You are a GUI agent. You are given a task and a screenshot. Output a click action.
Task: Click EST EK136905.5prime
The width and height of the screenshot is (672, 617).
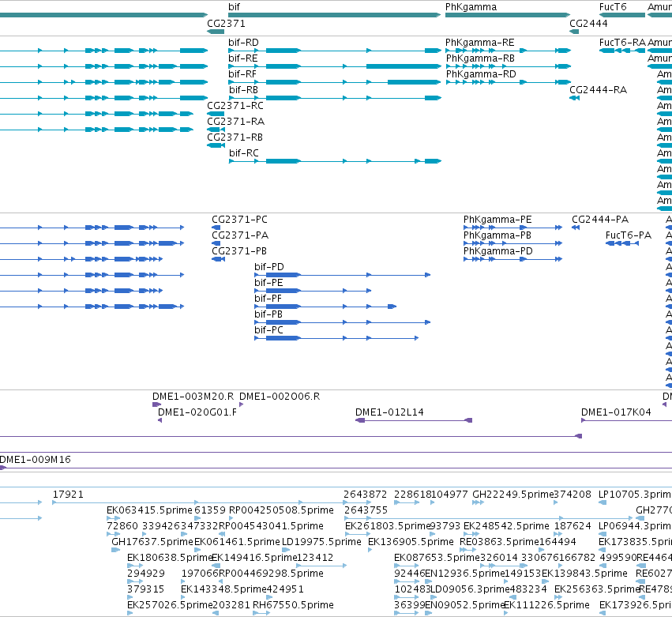(x=370, y=550)
